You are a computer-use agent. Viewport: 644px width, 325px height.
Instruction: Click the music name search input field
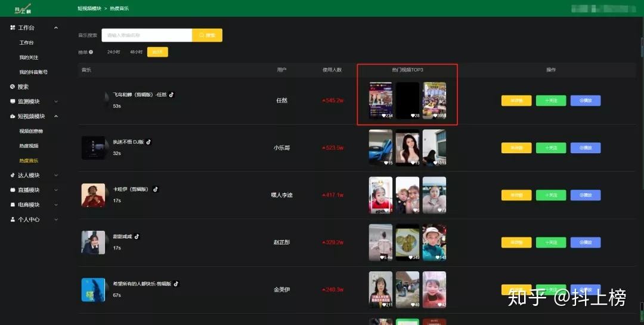(147, 35)
